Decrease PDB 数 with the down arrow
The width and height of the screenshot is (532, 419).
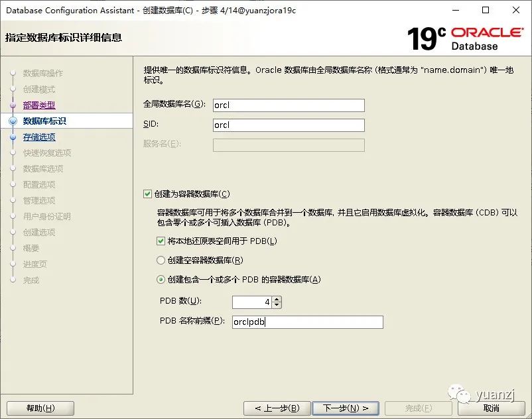(x=277, y=305)
